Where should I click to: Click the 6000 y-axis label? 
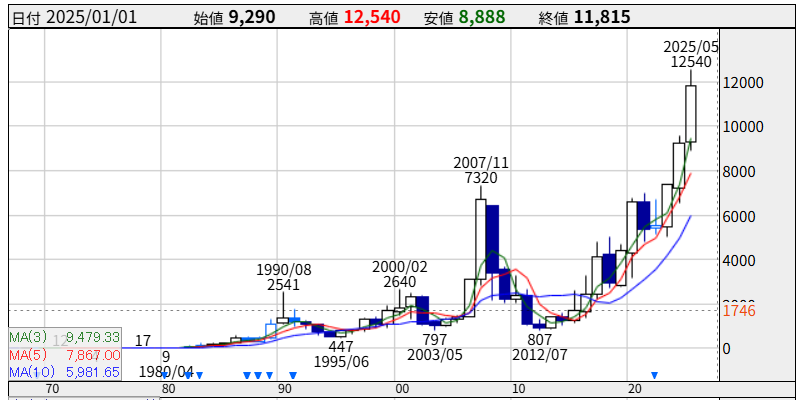point(739,216)
